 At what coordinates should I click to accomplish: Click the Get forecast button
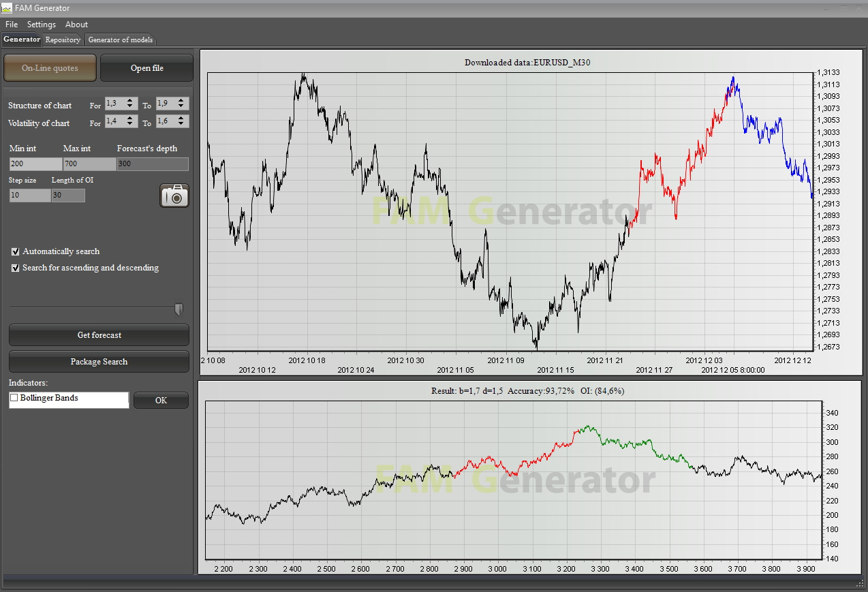pos(99,335)
